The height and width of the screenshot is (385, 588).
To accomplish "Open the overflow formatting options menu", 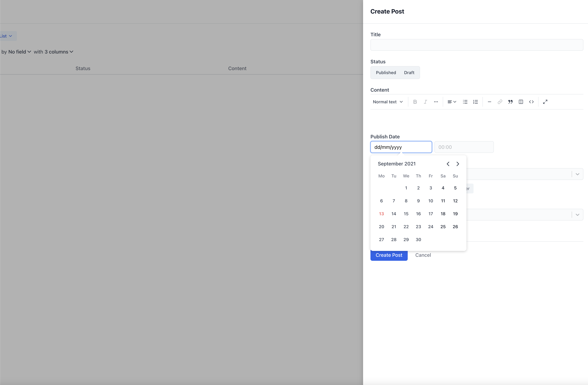I will click(x=436, y=102).
